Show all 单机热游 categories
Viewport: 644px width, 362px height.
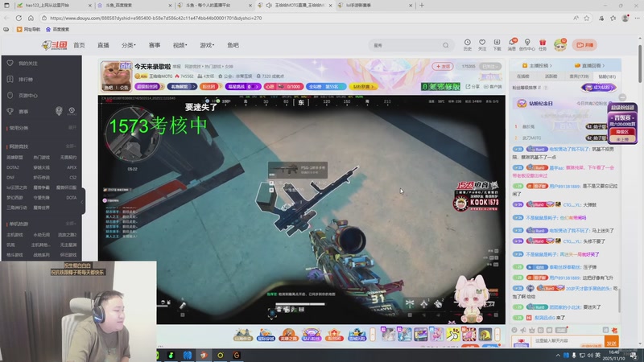(71, 224)
